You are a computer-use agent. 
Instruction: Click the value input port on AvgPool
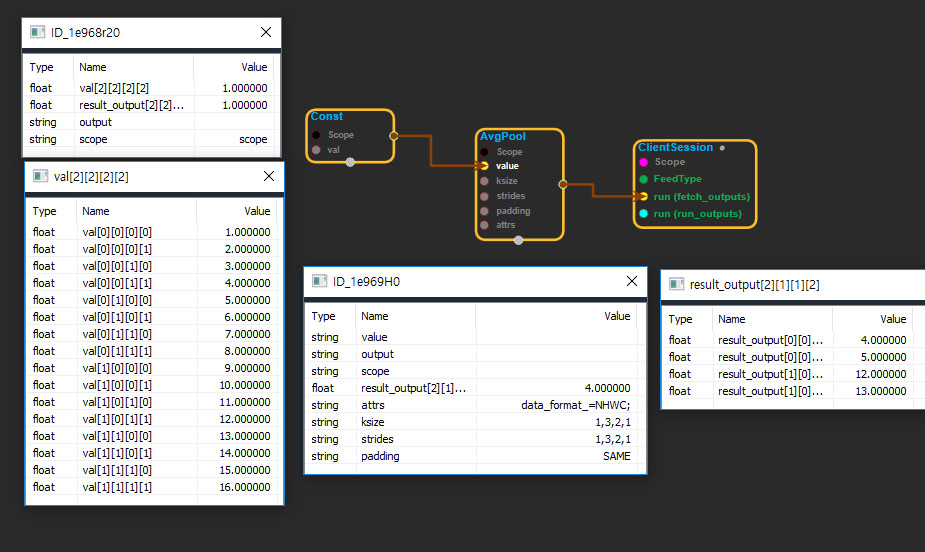click(x=485, y=166)
